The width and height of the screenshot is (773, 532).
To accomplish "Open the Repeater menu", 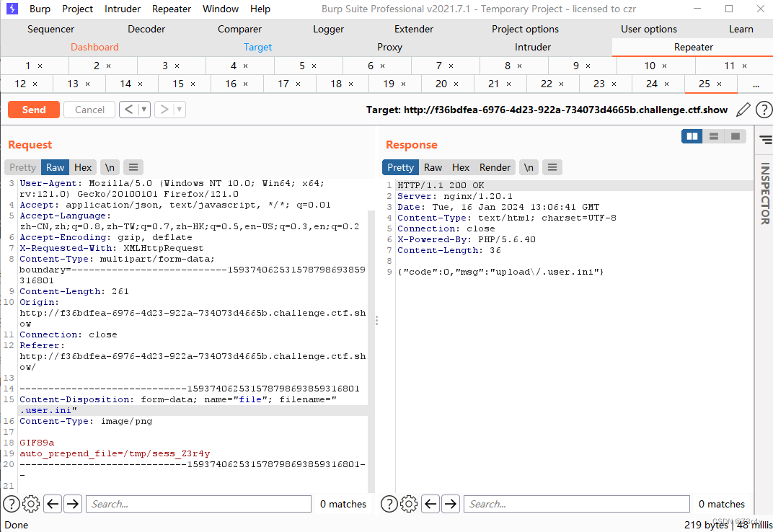I will pyautogui.click(x=172, y=9).
